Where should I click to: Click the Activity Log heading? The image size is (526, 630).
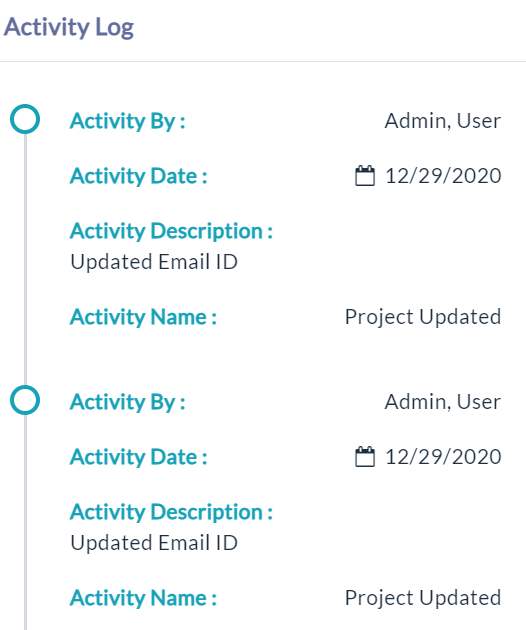point(69,28)
